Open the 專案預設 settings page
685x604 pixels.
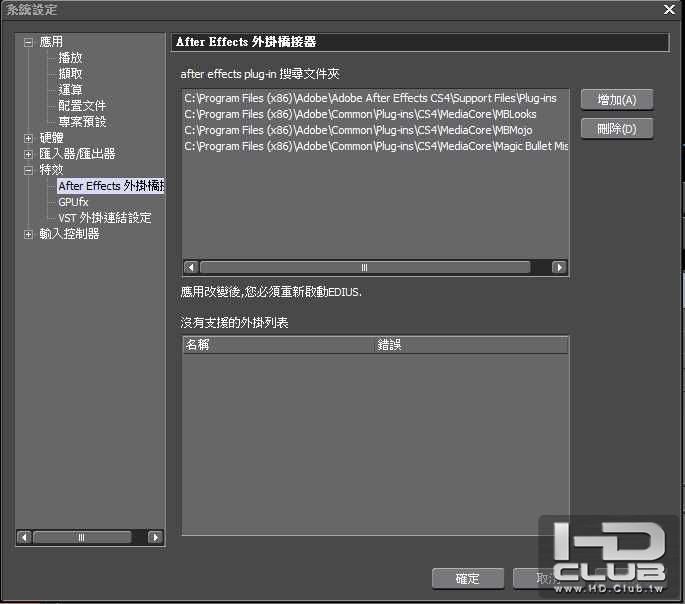pos(82,121)
